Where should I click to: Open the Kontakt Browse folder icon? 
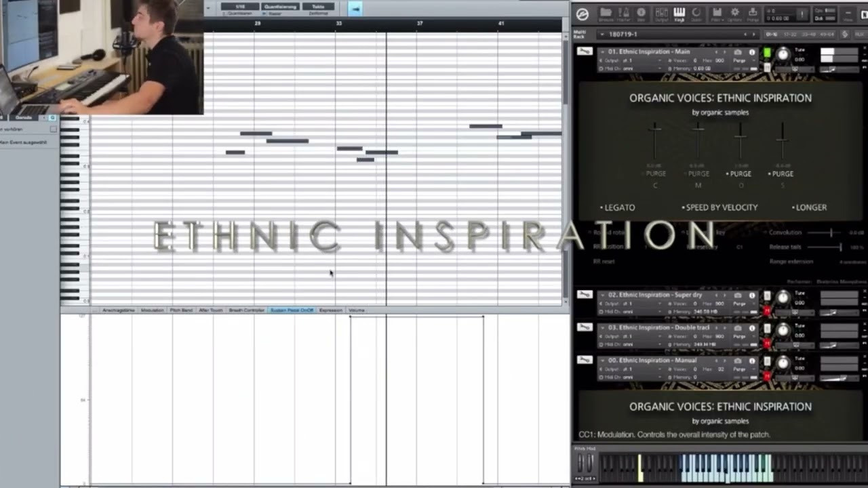tap(606, 14)
